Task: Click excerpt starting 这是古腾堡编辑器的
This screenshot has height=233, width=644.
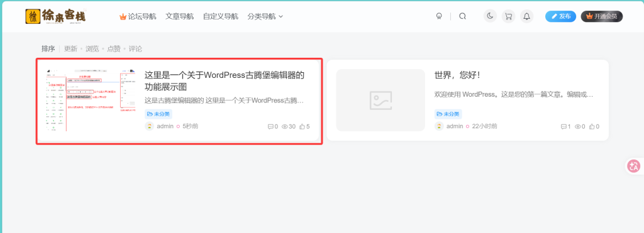Action: [x=225, y=100]
